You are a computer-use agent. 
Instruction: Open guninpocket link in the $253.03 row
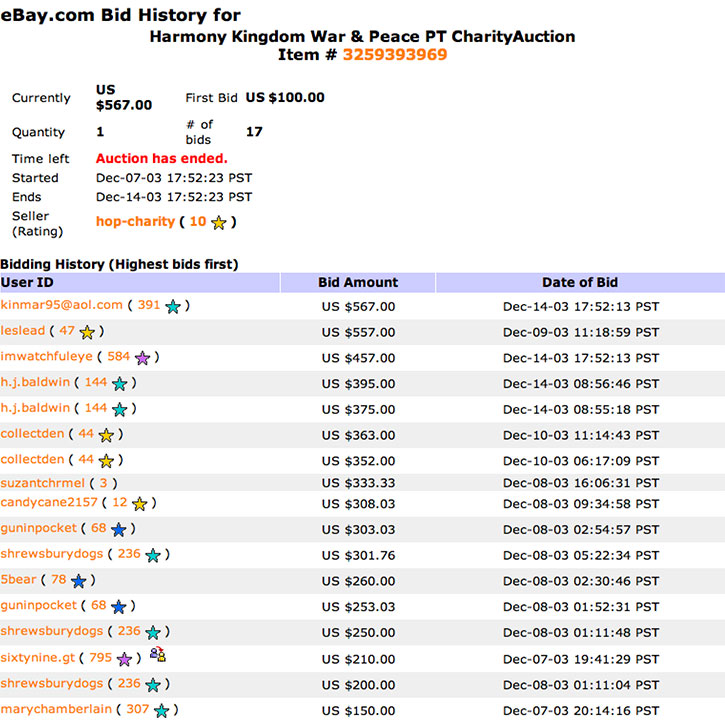click(x=38, y=605)
